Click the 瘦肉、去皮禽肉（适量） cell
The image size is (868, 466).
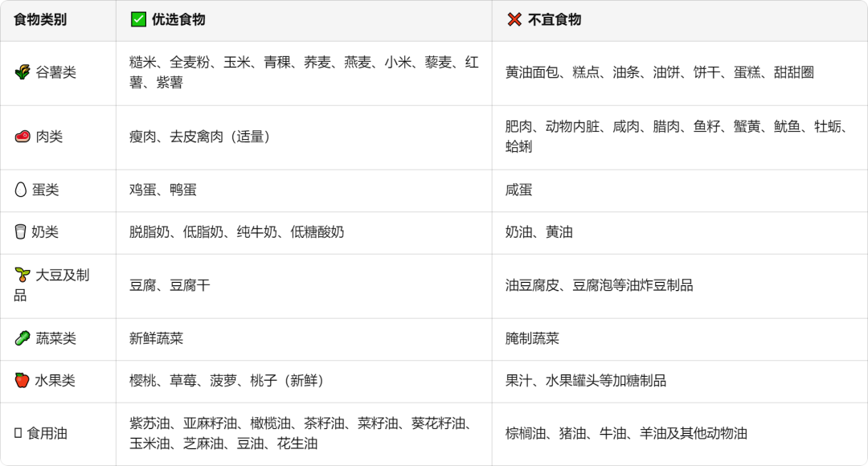(304, 137)
